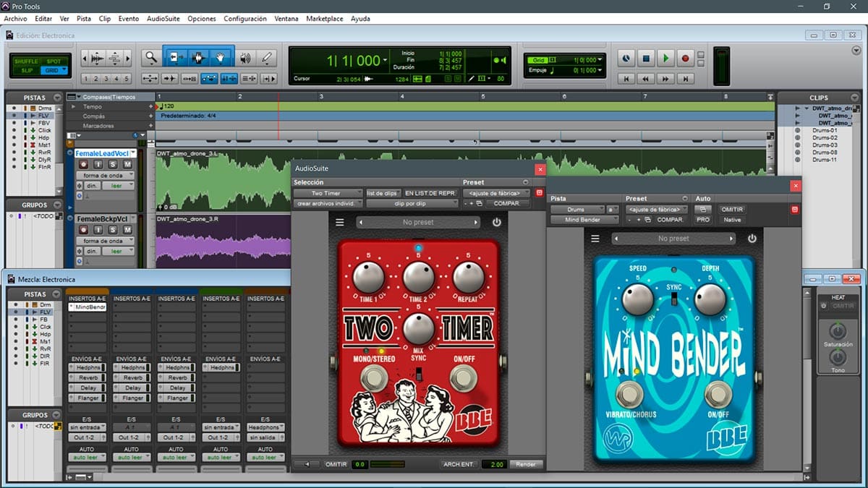The height and width of the screenshot is (488, 868).
Task: Mute the FemaleBckpVcl track
Action: click(x=128, y=229)
